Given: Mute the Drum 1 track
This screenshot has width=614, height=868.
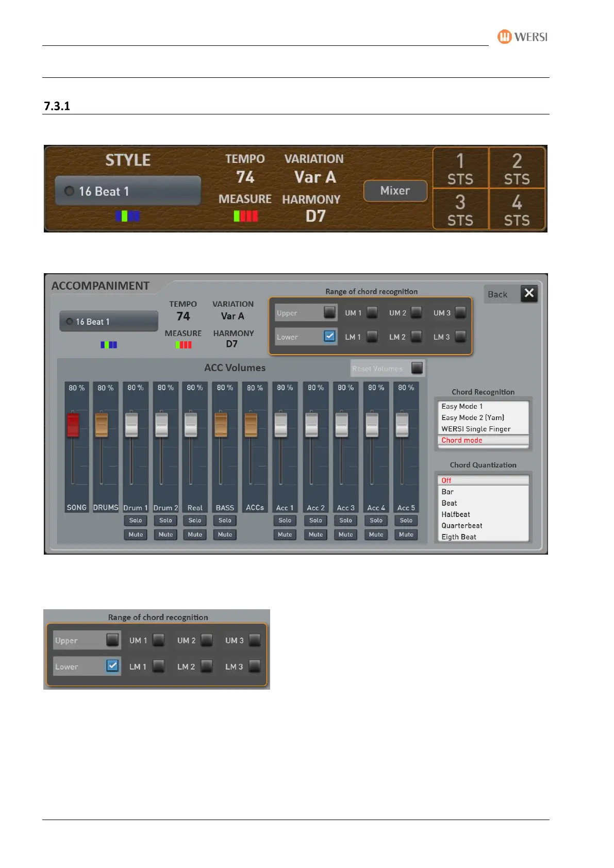Looking at the screenshot, I should [136, 535].
